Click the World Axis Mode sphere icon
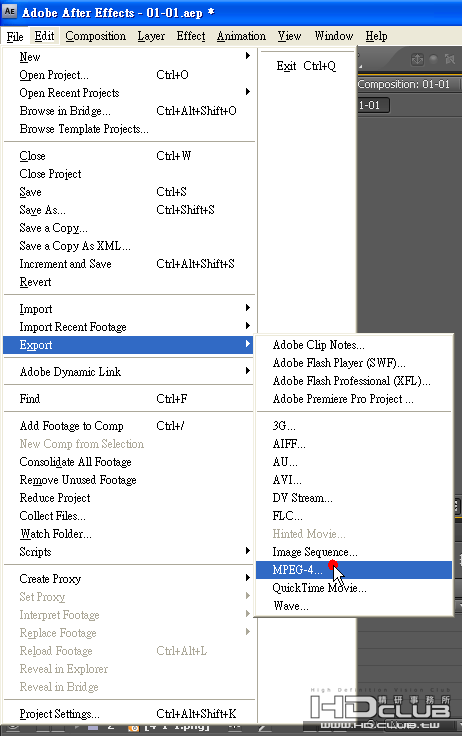The height and width of the screenshot is (736, 462). point(434,59)
